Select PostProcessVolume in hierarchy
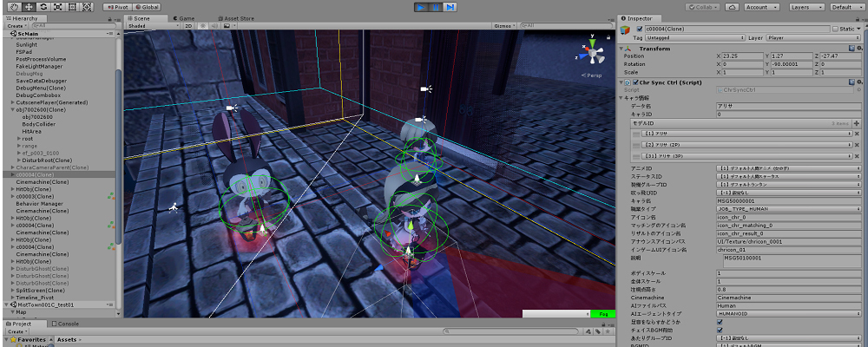Viewport: 868px width, 347px height. tap(41, 59)
